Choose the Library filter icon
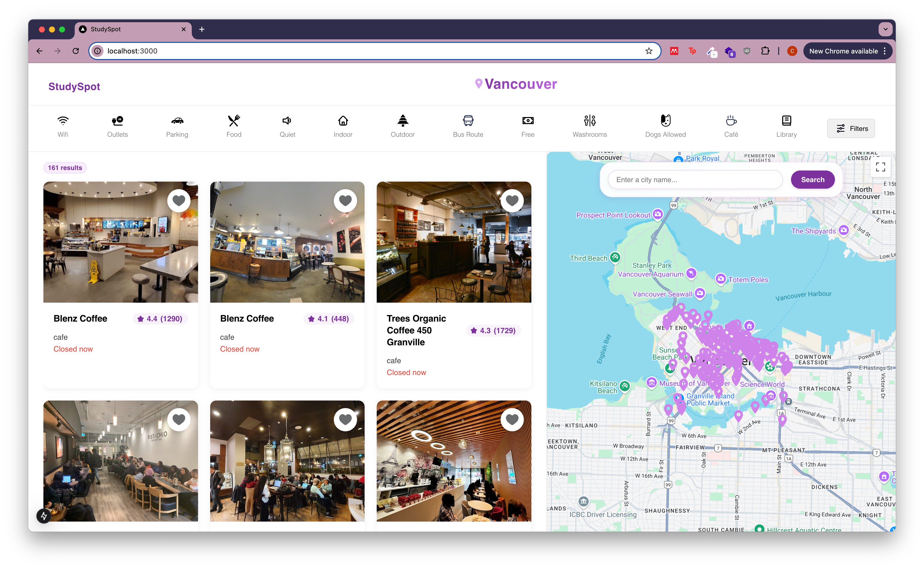 tap(786, 121)
